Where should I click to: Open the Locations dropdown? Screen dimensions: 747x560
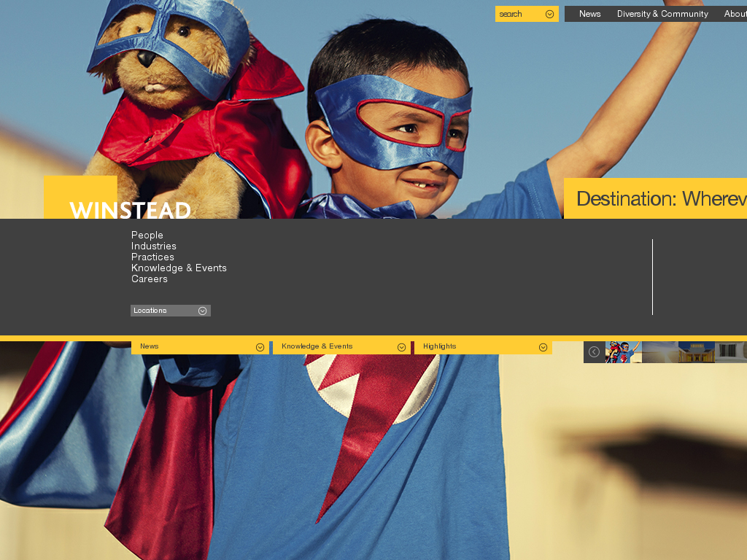171,311
